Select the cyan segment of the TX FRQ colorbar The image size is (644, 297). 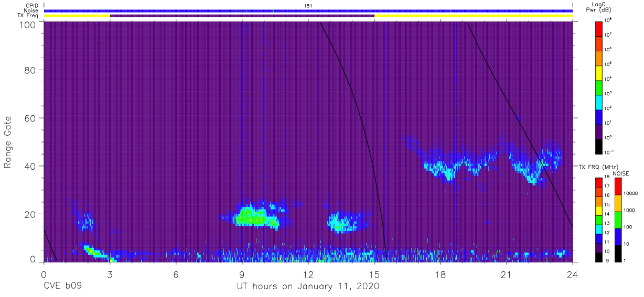[598, 228]
